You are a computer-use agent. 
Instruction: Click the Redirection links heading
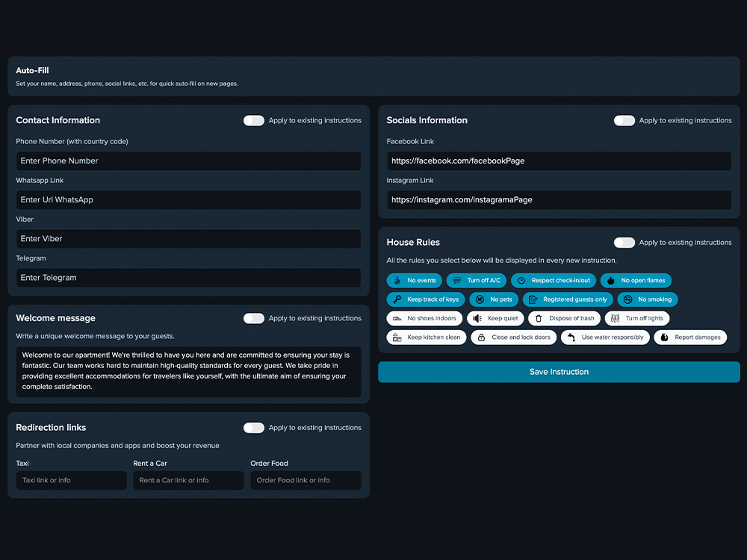51,428
